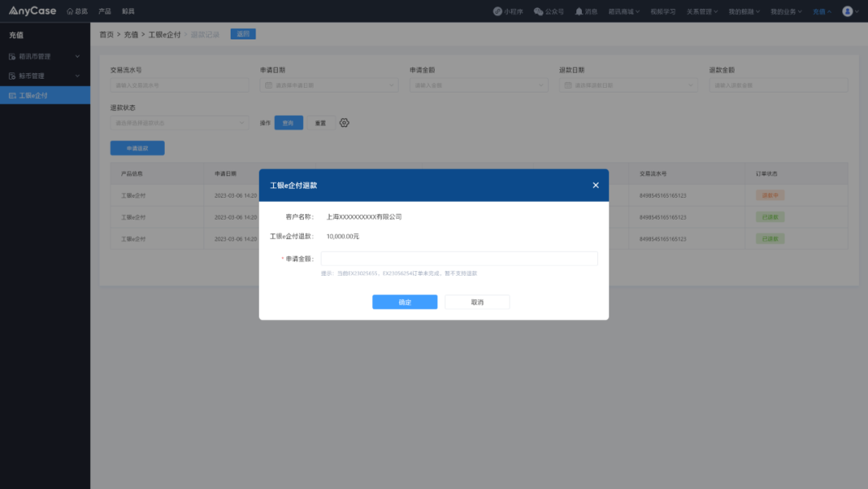The image size is (868, 489).
Task: Click the 退款中 status tag
Action: (770, 195)
